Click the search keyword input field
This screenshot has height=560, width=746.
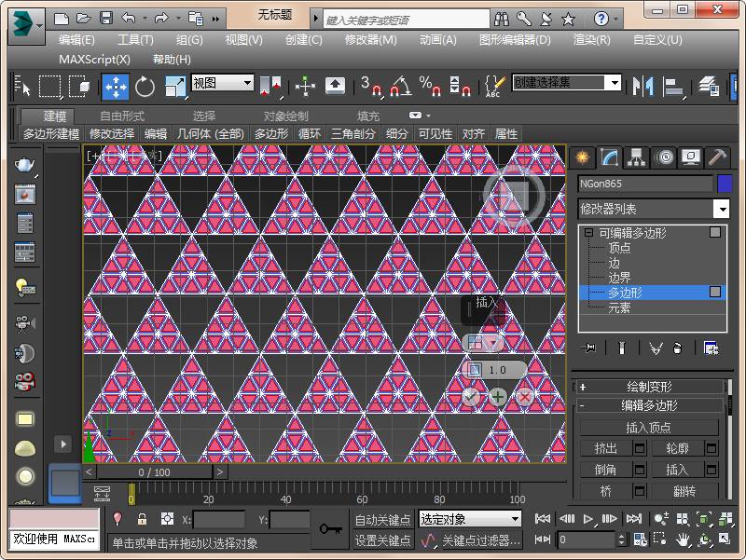click(x=407, y=20)
